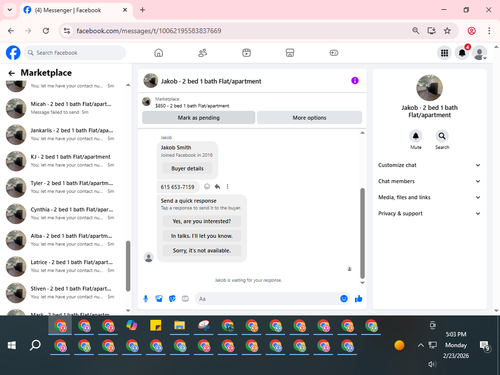React to message 615 653-7159
The height and width of the screenshot is (375, 500).
click(x=207, y=187)
